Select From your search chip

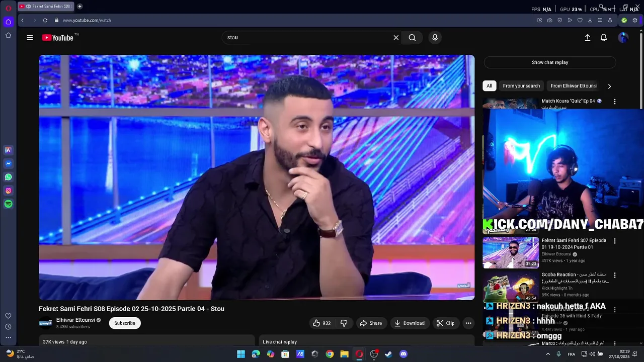coord(521,86)
